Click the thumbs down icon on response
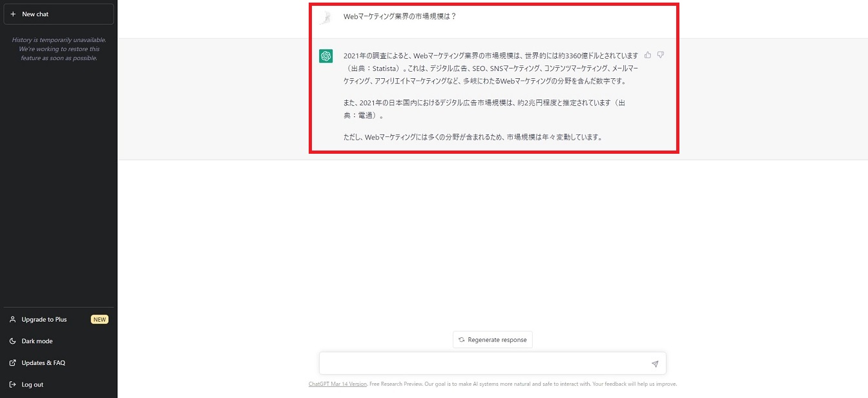868x398 pixels. [661, 55]
